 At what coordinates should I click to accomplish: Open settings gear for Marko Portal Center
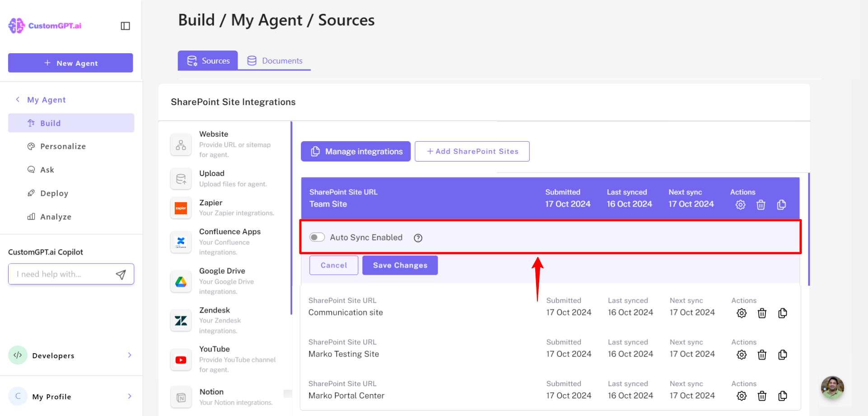point(742,396)
